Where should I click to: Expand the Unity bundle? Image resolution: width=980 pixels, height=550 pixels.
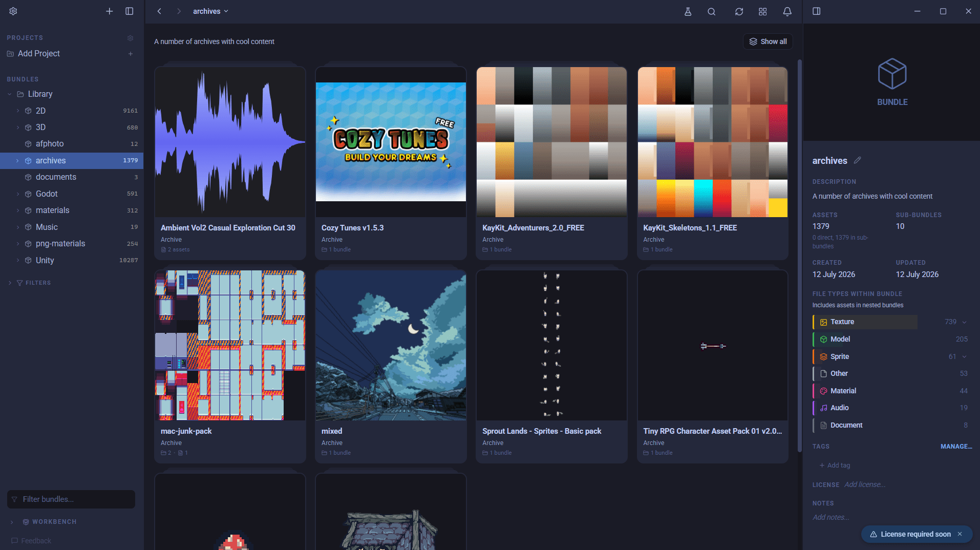(18, 260)
